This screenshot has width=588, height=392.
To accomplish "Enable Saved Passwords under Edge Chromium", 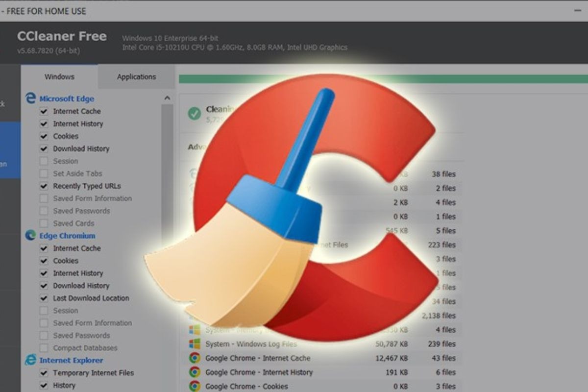I will pyautogui.click(x=44, y=336).
